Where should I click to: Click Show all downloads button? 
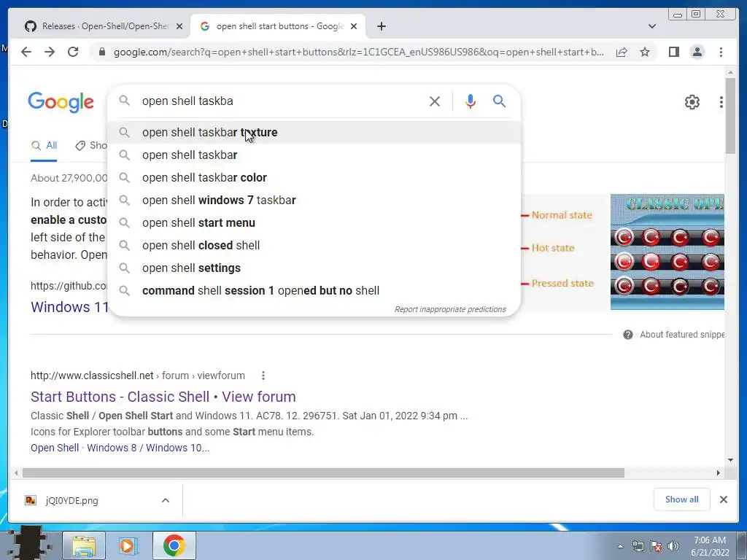coord(682,499)
